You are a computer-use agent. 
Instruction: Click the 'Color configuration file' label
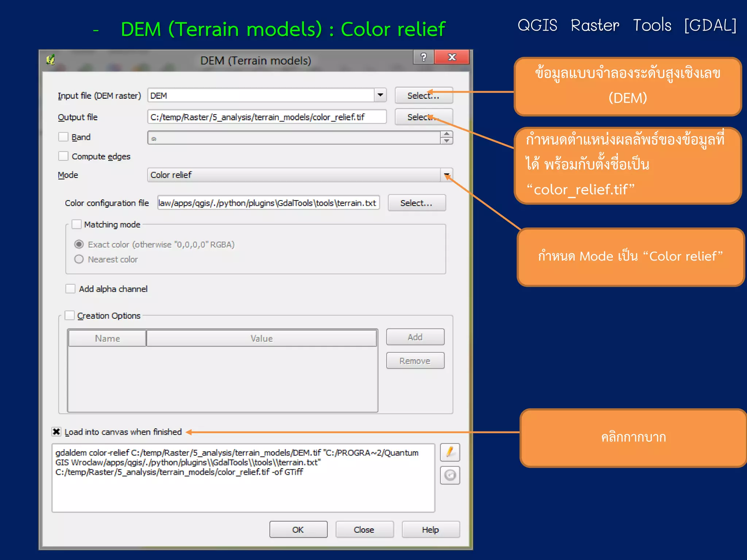click(107, 203)
